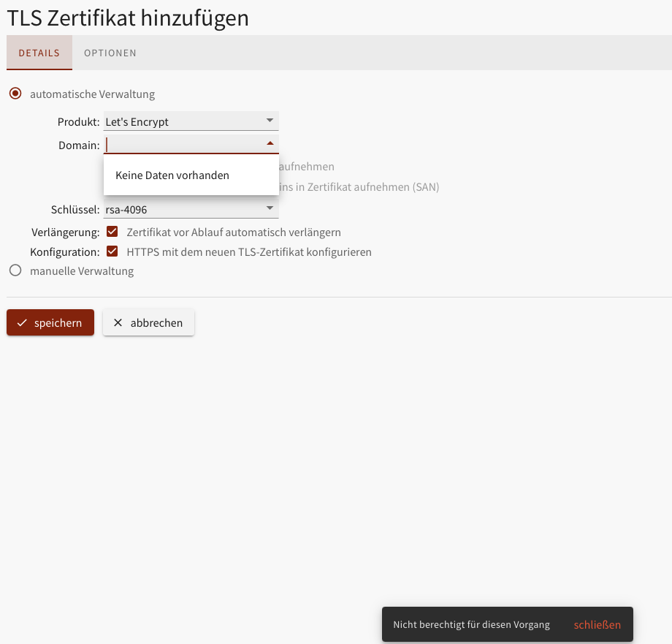Choose the manuelle Verwaltung radio option
This screenshot has width=672, height=644.
click(x=15, y=270)
